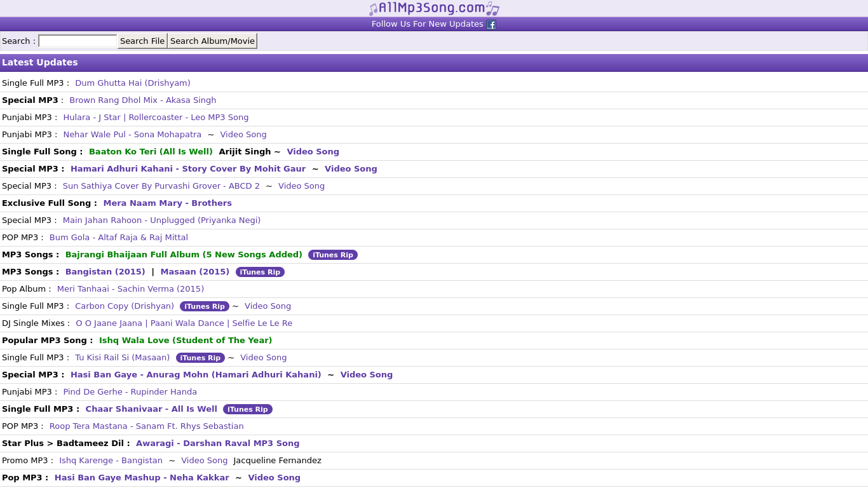868x488 pixels.
Task: Open Baaton Ko Teri (All Is Well)
Action: (x=151, y=152)
